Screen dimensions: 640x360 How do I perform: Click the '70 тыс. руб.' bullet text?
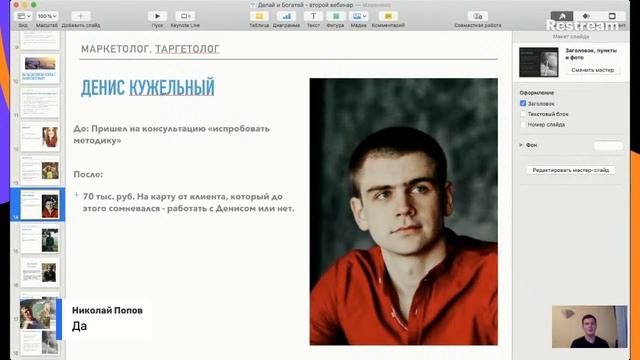tap(188, 202)
